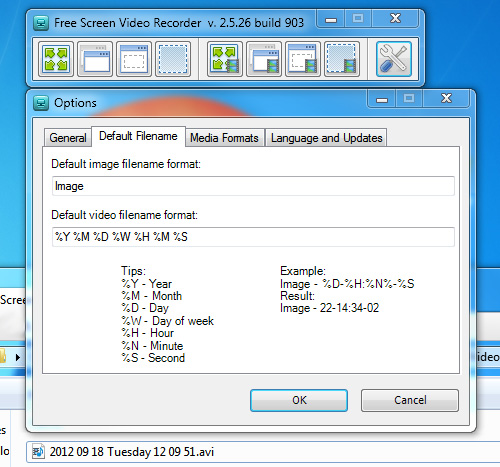Switch to the General tab
This screenshot has height=467, width=500.
(x=68, y=138)
